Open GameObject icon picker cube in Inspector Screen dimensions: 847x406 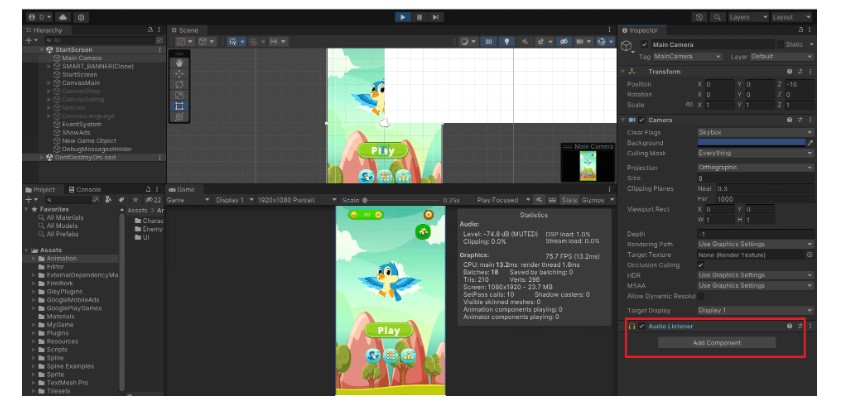click(x=629, y=46)
